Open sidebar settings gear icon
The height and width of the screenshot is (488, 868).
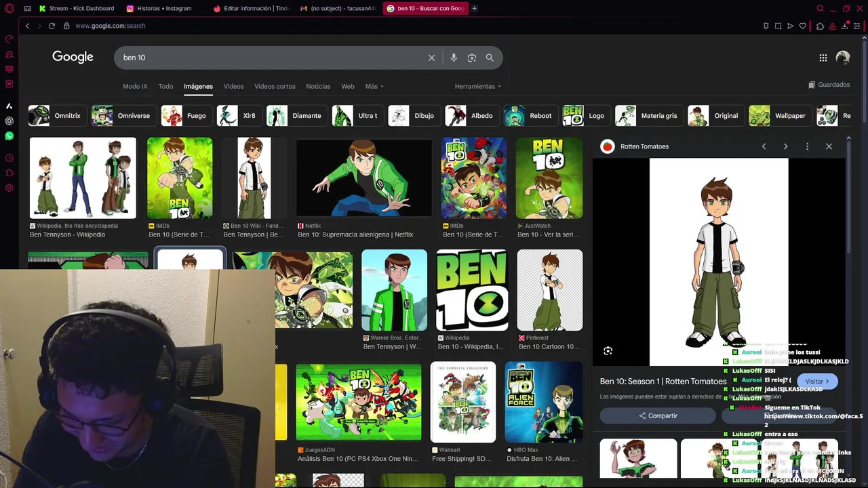coord(9,188)
